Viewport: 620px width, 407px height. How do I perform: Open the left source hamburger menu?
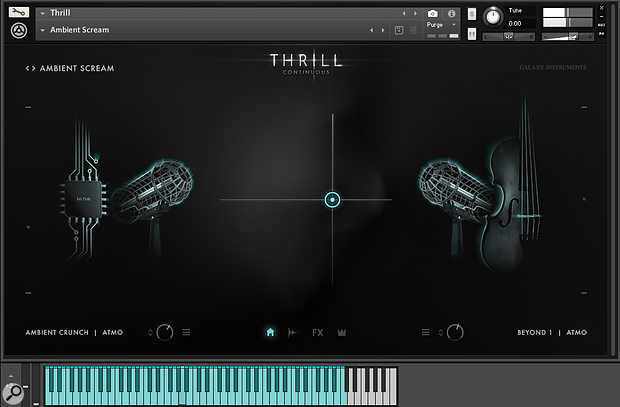(x=186, y=332)
